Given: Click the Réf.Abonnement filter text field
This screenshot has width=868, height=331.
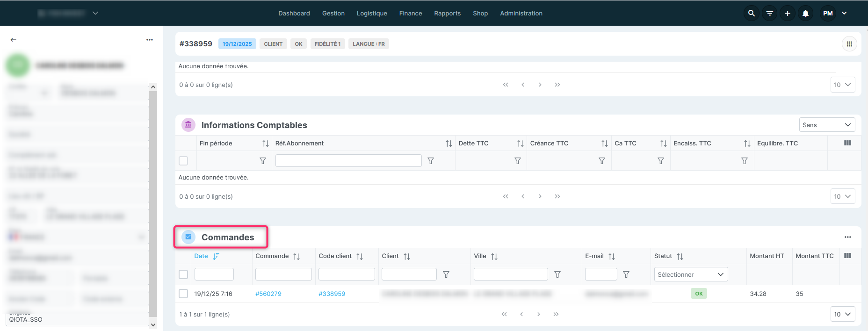Looking at the screenshot, I should pyautogui.click(x=348, y=160).
